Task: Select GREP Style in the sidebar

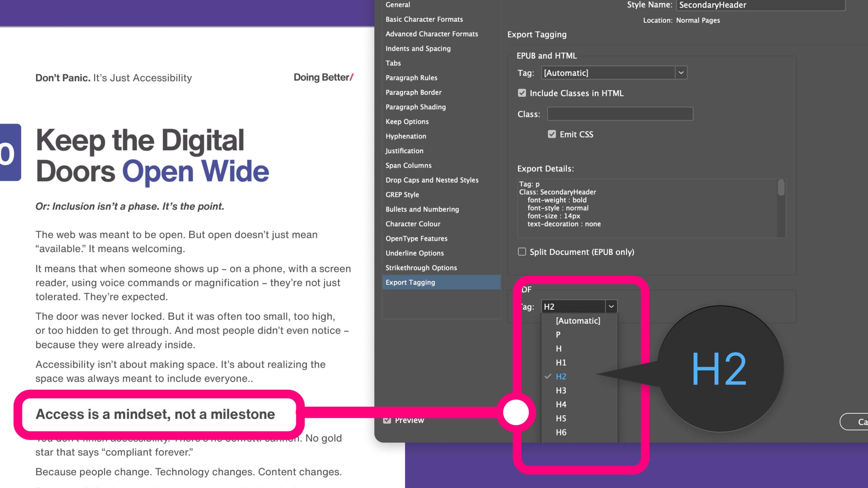Action: (x=402, y=195)
